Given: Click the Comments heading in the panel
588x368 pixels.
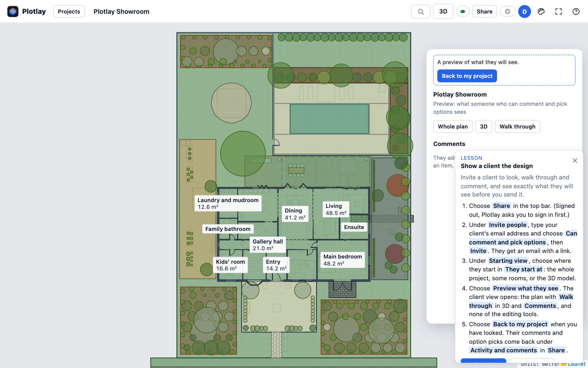Looking at the screenshot, I should point(449,144).
